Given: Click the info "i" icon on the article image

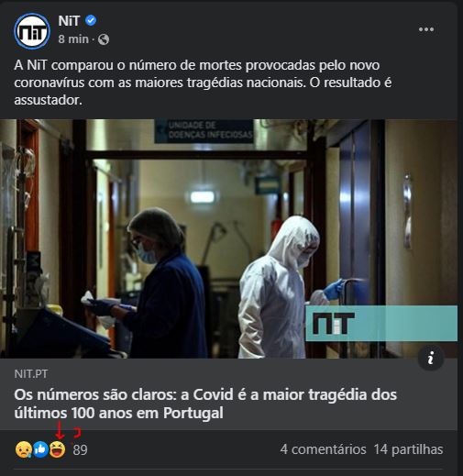Looking at the screenshot, I should click(431, 358).
